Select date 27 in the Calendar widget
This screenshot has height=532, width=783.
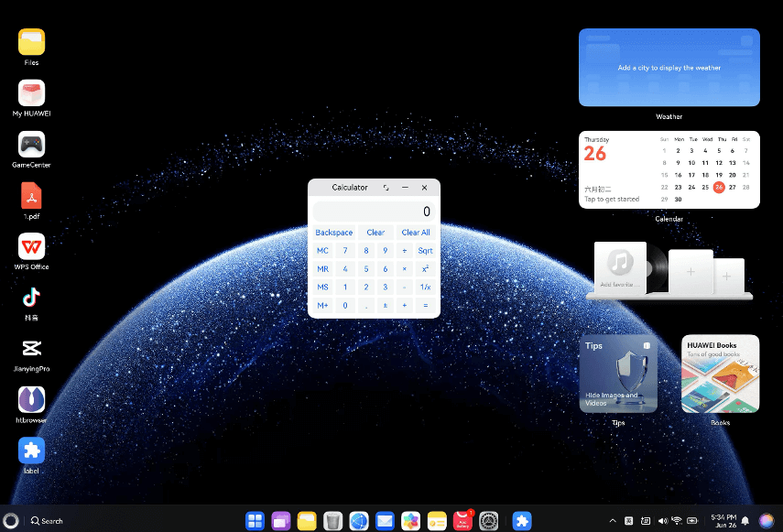point(733,187)
